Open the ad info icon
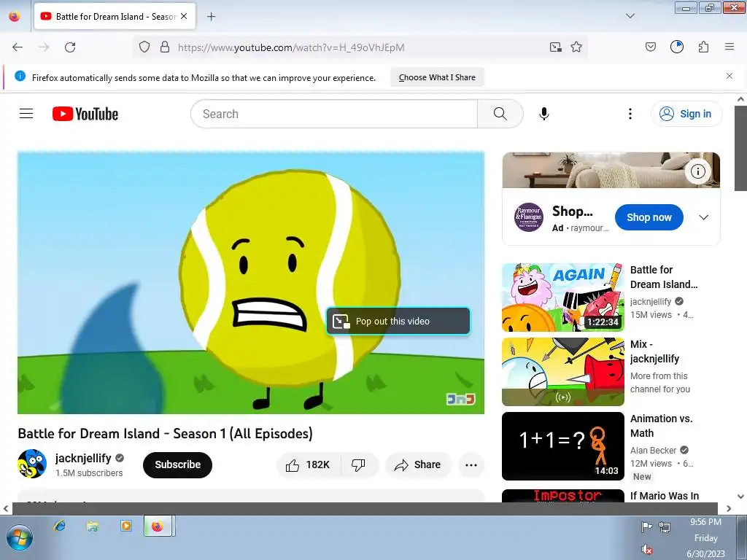The image size is (747, 560). (698, 171)
